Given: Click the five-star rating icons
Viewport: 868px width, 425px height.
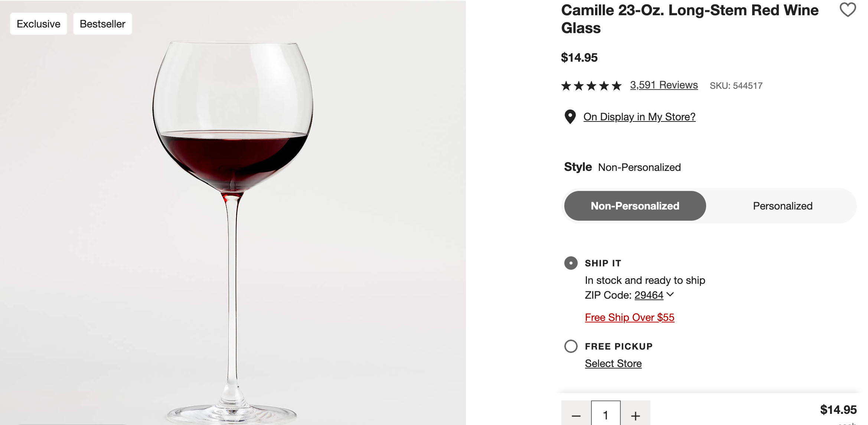Looking at the screenshot, I should tap(591, 85).
